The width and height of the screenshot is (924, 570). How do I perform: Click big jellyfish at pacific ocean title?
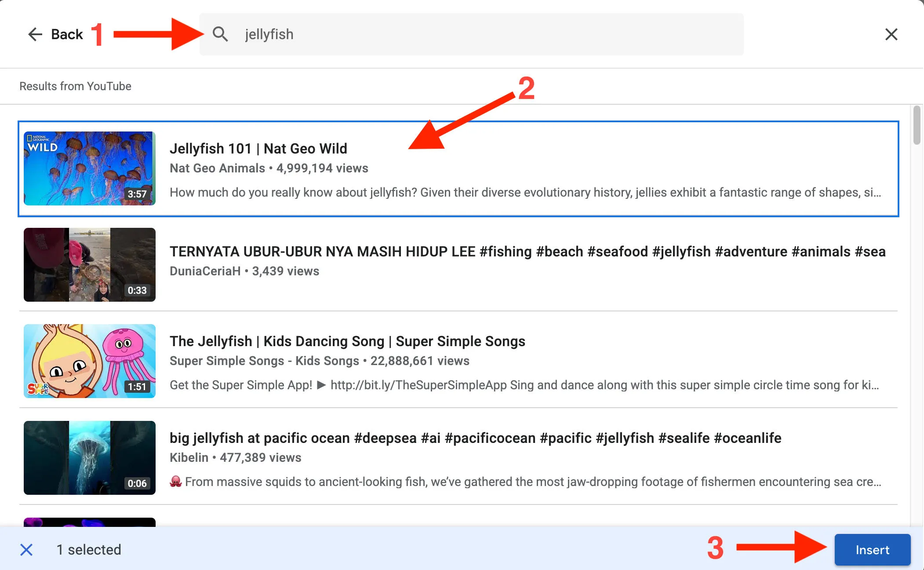(476, 438)
